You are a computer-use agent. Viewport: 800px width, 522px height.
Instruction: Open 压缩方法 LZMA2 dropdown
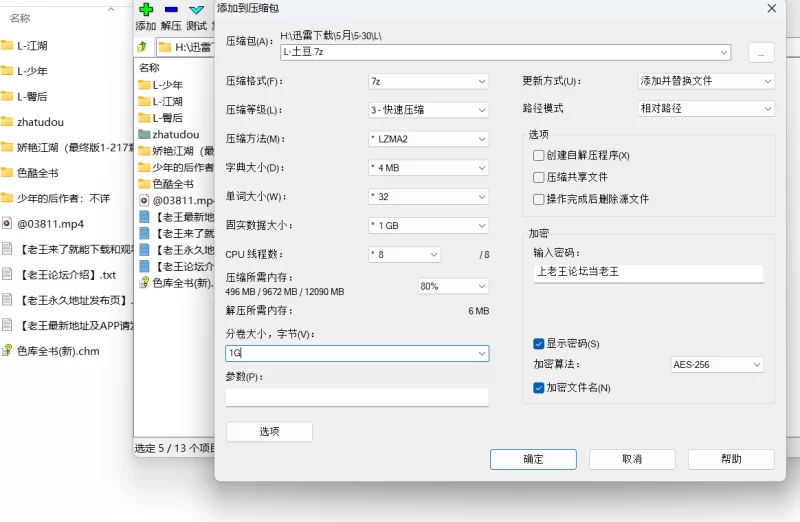[428, 139]
